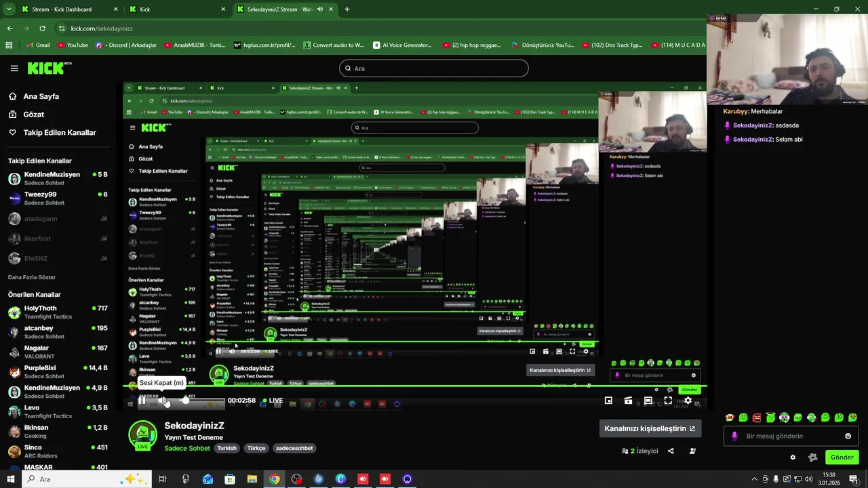Expand Daha Fazla Göster list
The width and height of the screenshot is (868, 488).
tap(32, 278)
